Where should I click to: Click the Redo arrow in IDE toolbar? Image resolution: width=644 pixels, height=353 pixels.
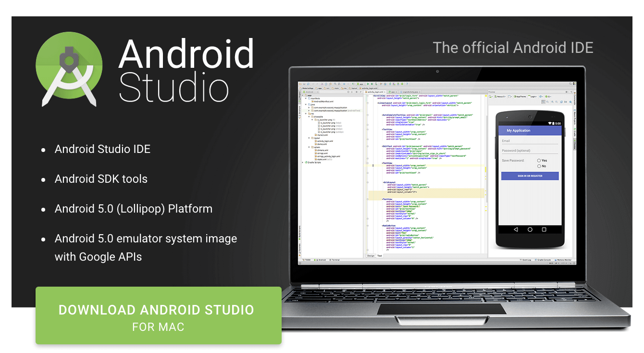pos(317,84)
